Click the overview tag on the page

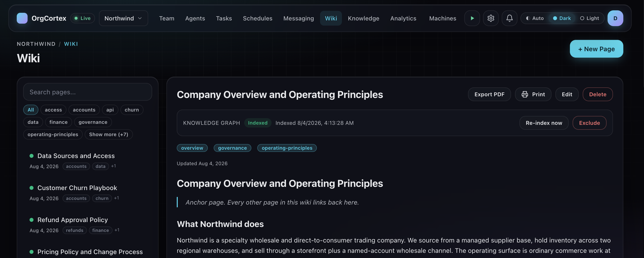(192, 148)
